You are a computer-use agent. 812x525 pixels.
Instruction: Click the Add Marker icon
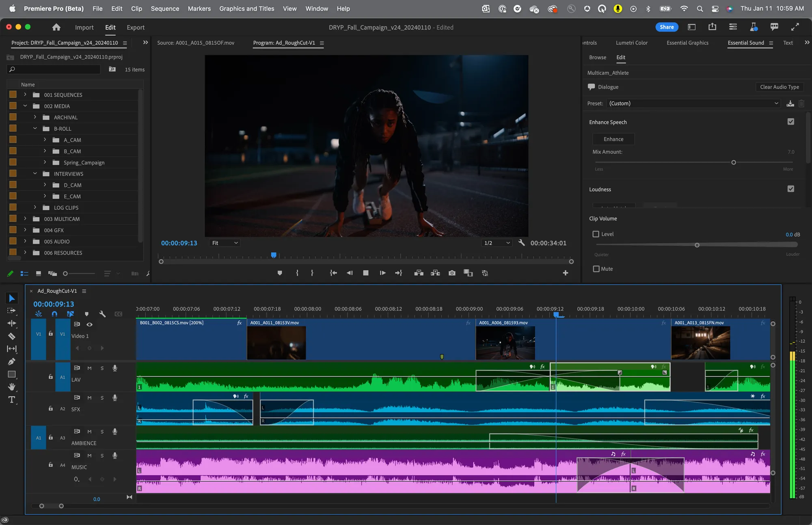(279, 273)
